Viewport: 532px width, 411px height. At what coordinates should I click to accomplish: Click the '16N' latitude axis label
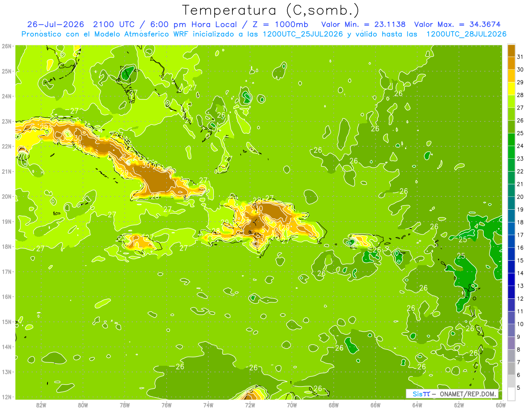tap(7, 297)
